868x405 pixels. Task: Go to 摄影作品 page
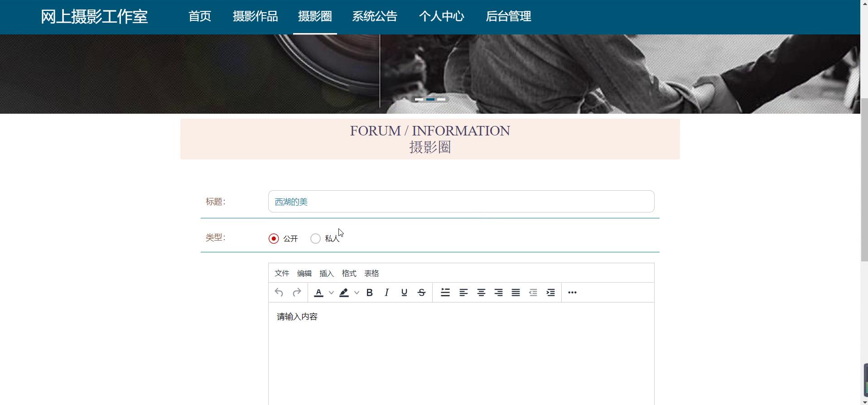(x=255, y=17)
